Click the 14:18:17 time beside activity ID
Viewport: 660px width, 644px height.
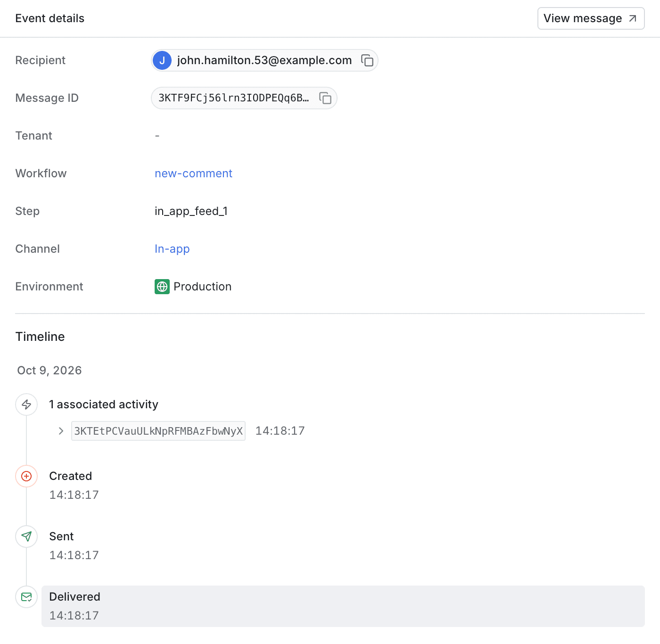[280, 431]
